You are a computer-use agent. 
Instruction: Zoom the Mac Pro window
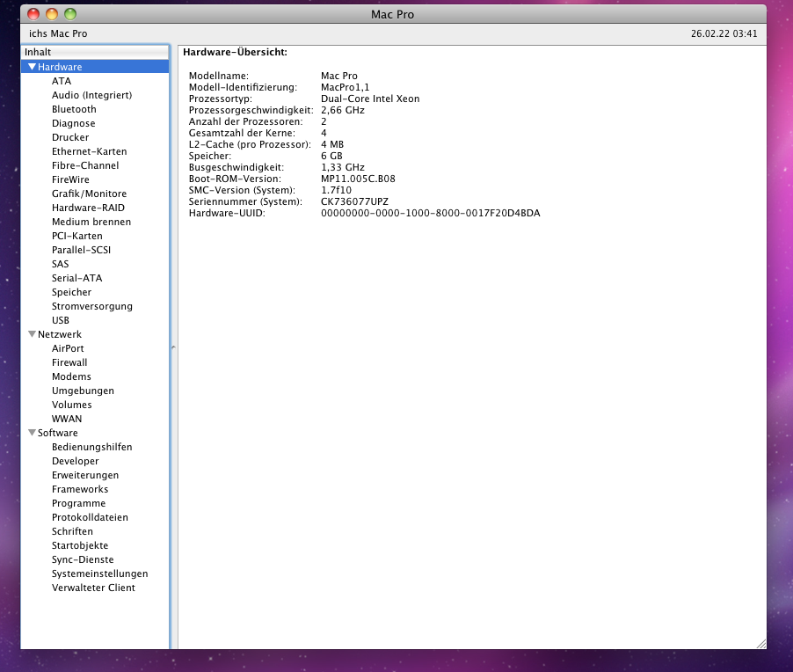pos(70,14)
